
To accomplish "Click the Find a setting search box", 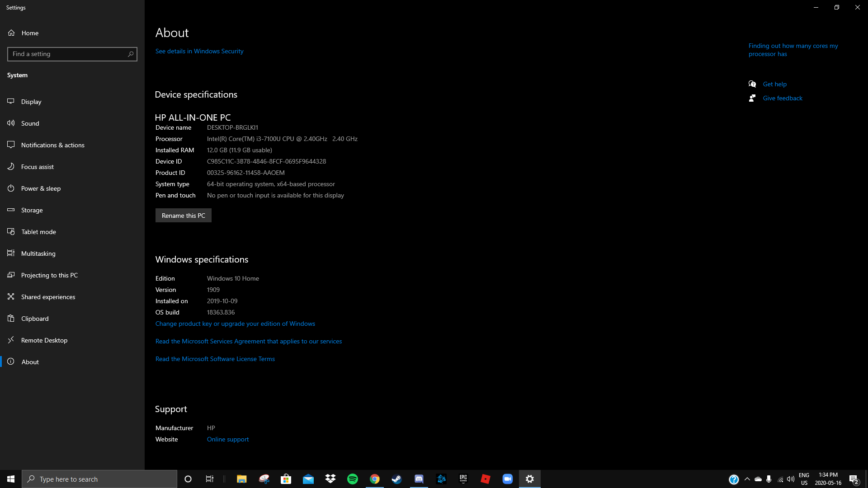I will pos(72,54).
